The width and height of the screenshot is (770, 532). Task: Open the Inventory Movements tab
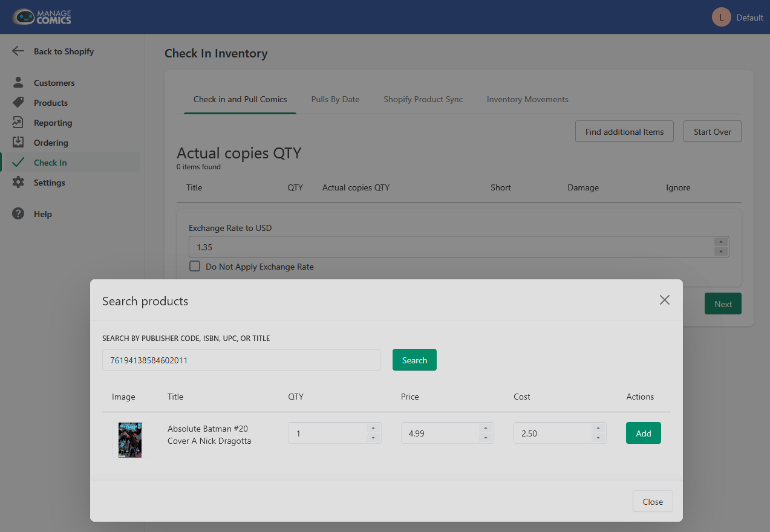pyautogui.click(x=527, y=99)
